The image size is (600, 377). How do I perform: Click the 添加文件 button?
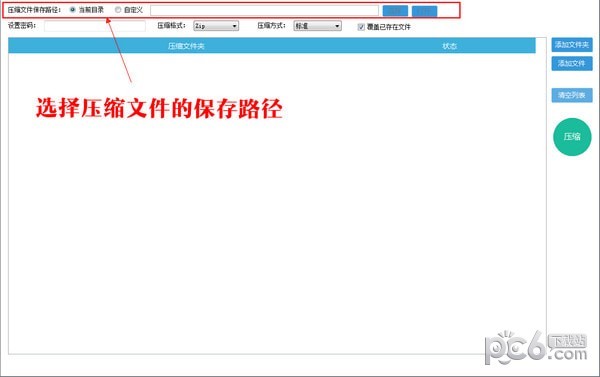572,64
